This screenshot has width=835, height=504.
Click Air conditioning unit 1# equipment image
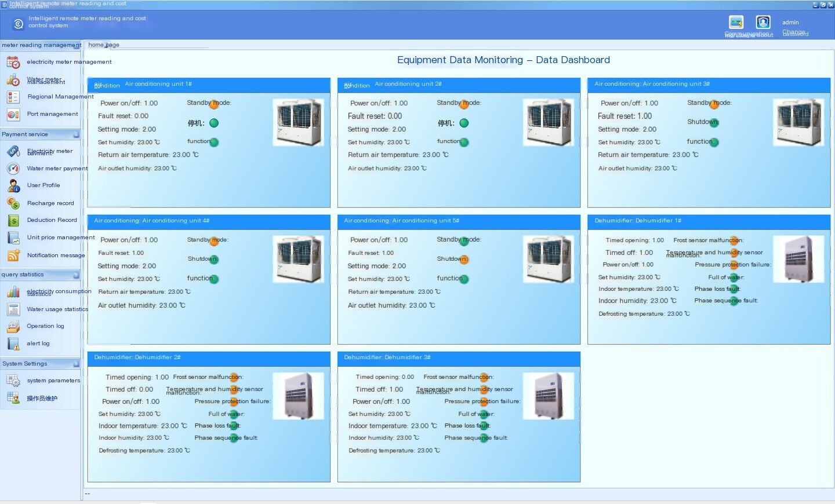[x=298, y=122]
